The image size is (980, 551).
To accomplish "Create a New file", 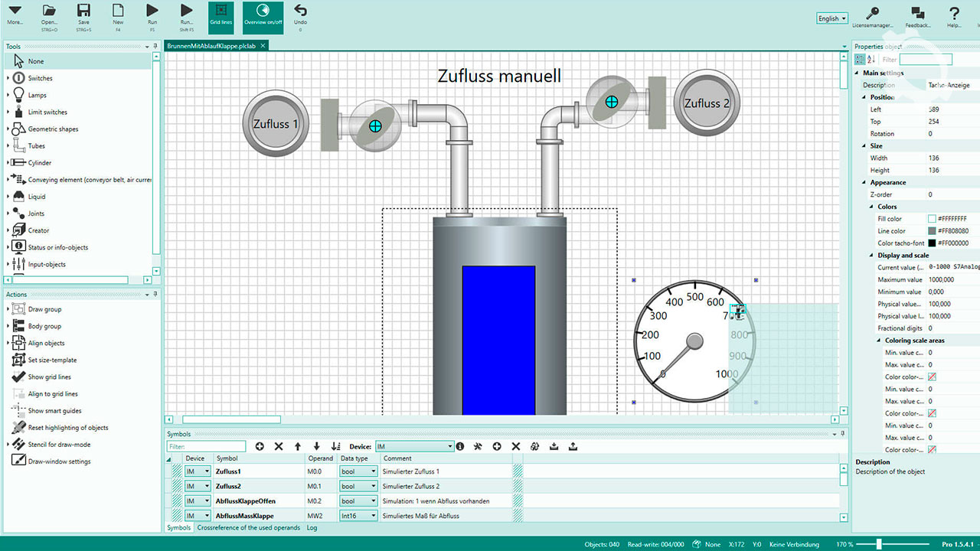I will tap(118, 15).
